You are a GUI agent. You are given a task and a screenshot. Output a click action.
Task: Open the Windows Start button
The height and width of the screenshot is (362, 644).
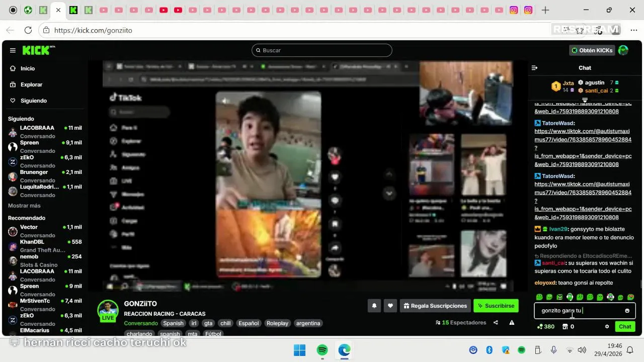[299, 350]
